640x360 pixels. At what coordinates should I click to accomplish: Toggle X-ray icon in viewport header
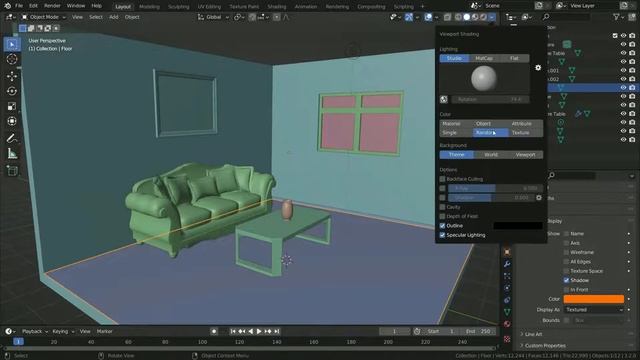(447, 17)
